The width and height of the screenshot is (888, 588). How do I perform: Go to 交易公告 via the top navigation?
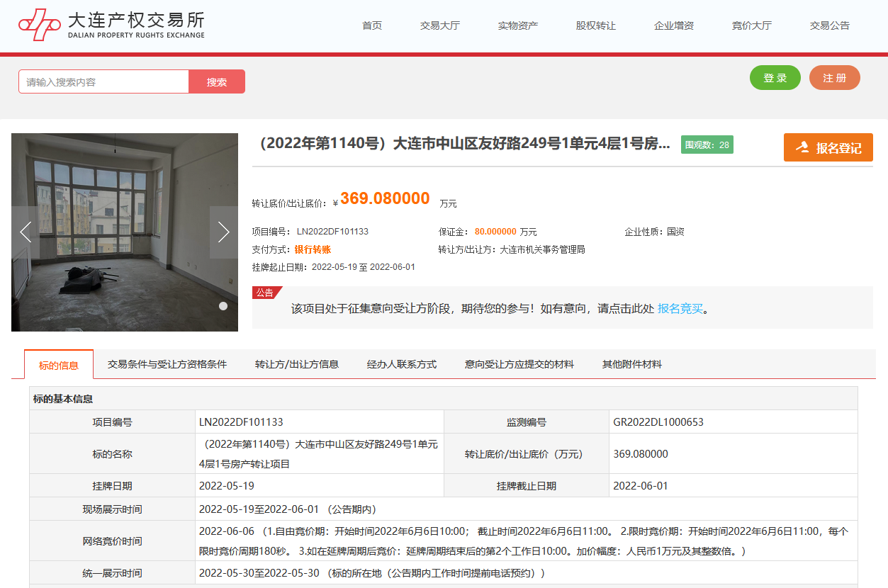tap(829, 26)
